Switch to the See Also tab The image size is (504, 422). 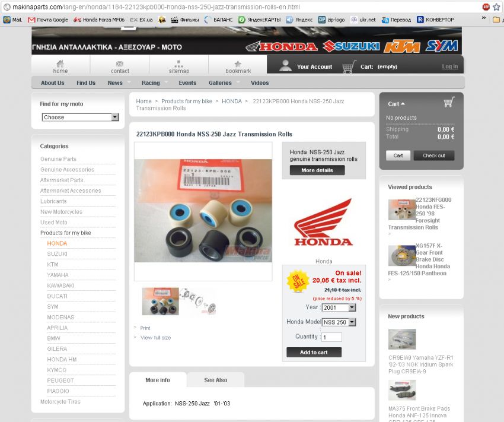216,380
